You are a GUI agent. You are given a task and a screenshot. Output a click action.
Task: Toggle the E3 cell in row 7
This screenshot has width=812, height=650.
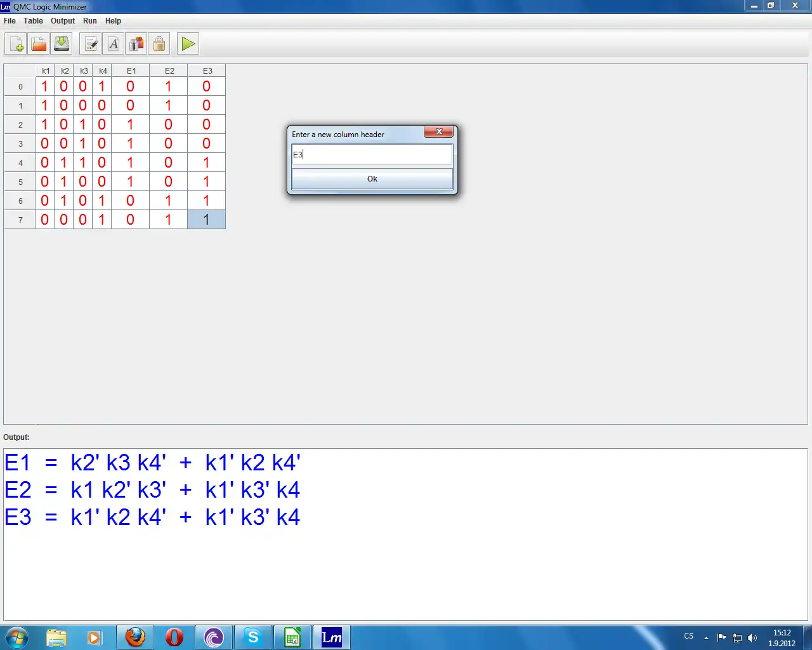[x=207, y=220]
